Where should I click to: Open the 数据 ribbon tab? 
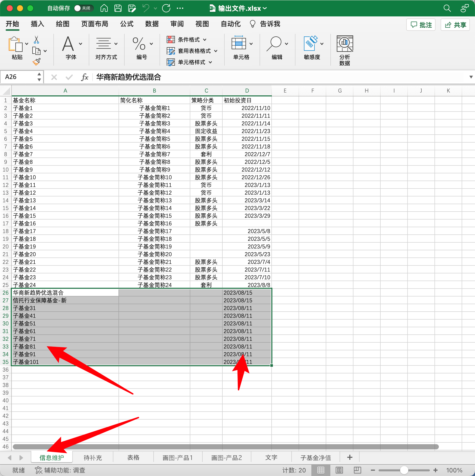tap(152, 24)
